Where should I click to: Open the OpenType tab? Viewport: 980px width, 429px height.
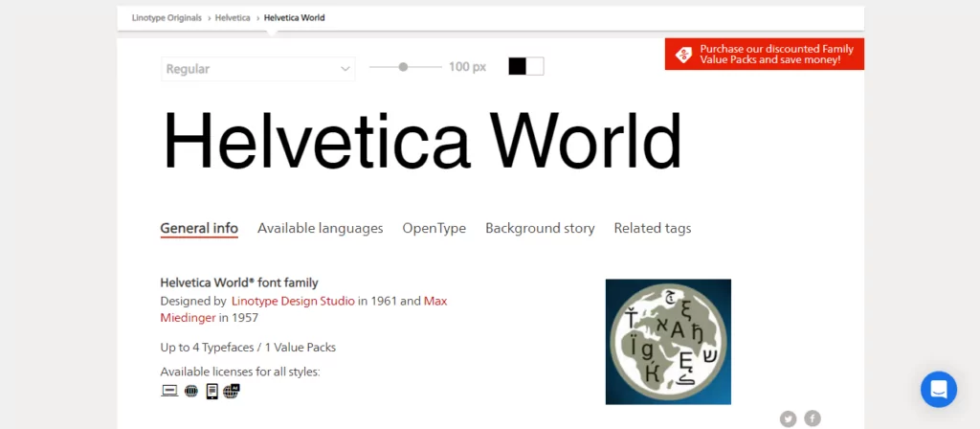pyautogui.click(x=434, y=228)
